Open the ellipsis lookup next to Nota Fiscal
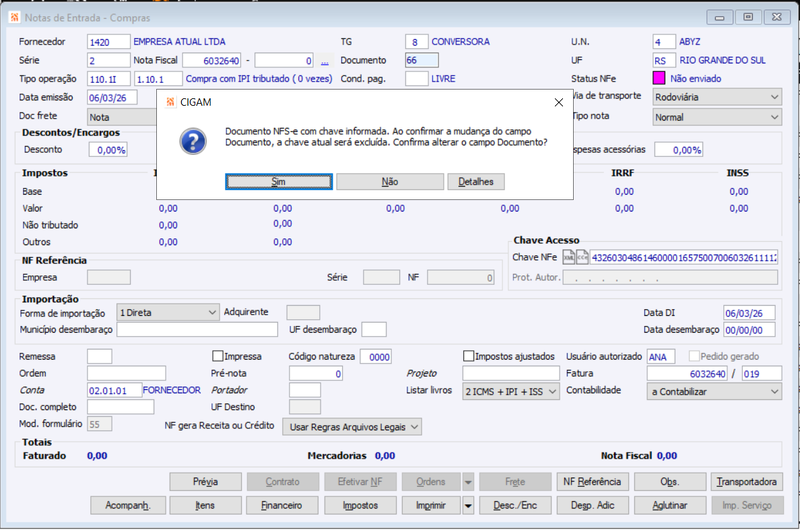The height and width of the screenshot is (530, 800). pos(324,61)
